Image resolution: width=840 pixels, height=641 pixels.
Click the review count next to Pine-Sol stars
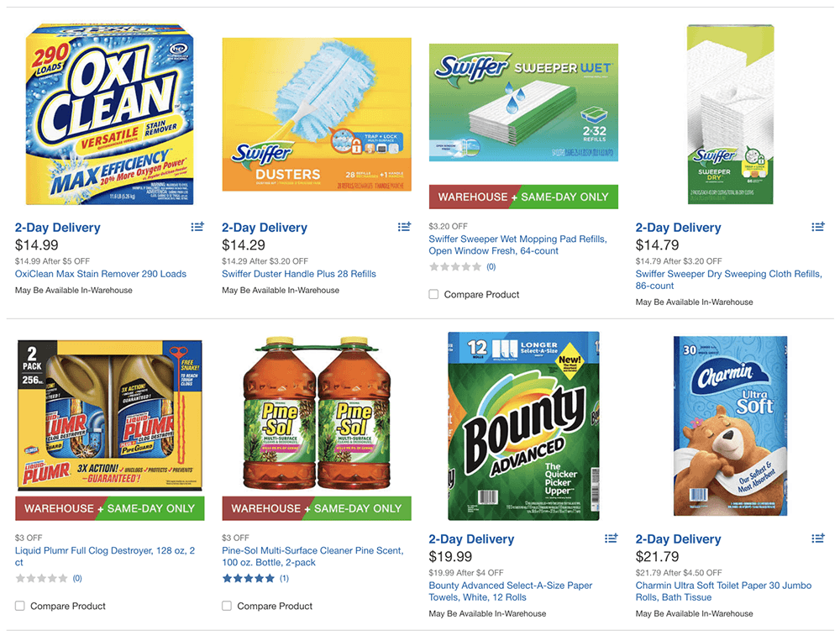tap(284, 578)
